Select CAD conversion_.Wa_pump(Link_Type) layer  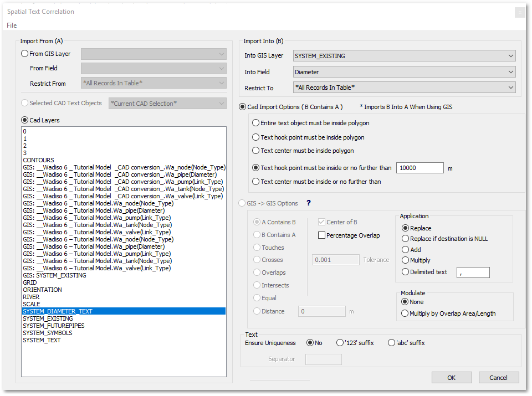pyautogui.click(x=124, y=182)
